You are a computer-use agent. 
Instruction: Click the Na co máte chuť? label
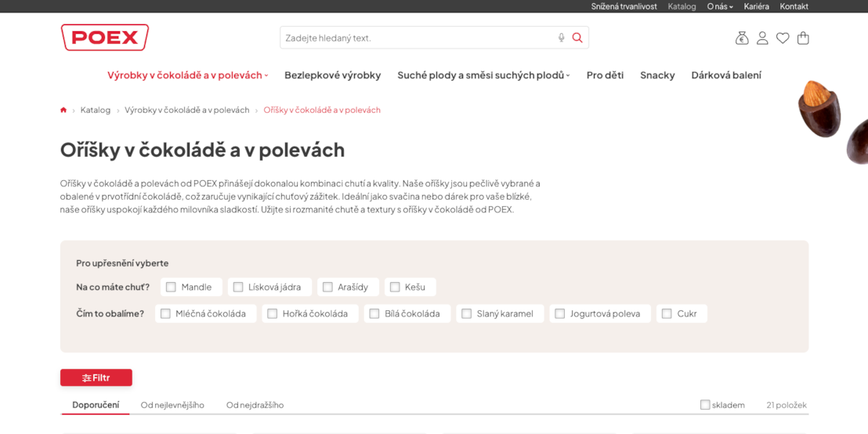tap(113, 288)
